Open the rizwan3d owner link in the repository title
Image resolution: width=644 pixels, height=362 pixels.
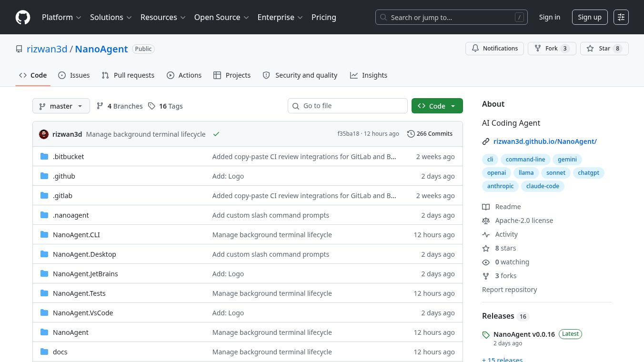(47, 49)
